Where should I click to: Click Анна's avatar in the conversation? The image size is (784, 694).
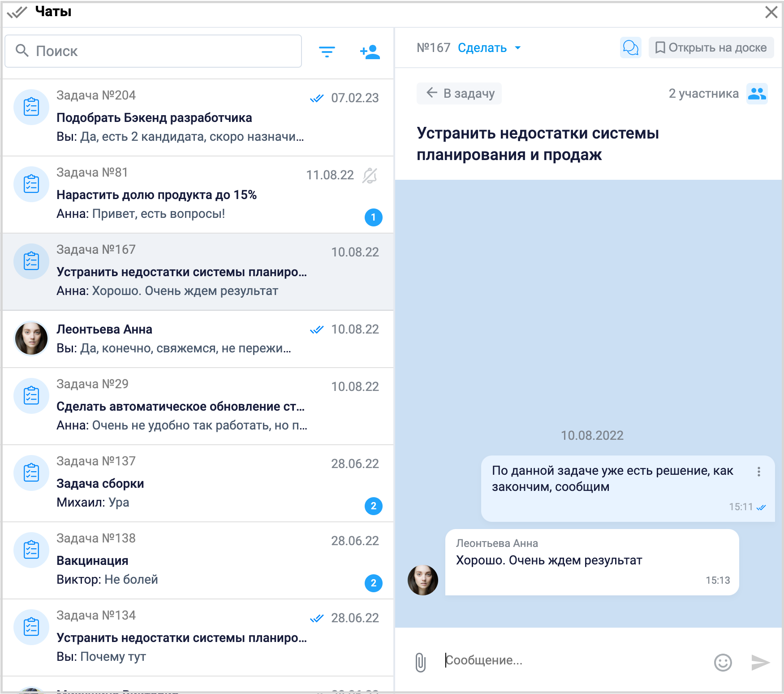coord(422,580)
